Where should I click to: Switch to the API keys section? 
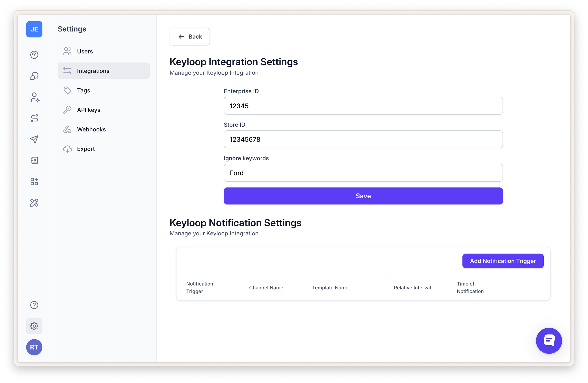(x=88, y=110)
